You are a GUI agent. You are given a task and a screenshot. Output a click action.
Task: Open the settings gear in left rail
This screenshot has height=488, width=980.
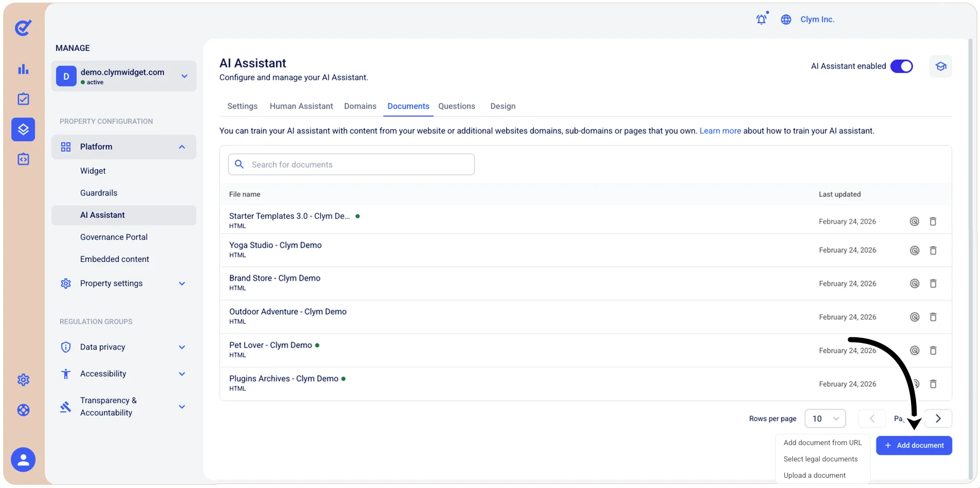point(23,380)
